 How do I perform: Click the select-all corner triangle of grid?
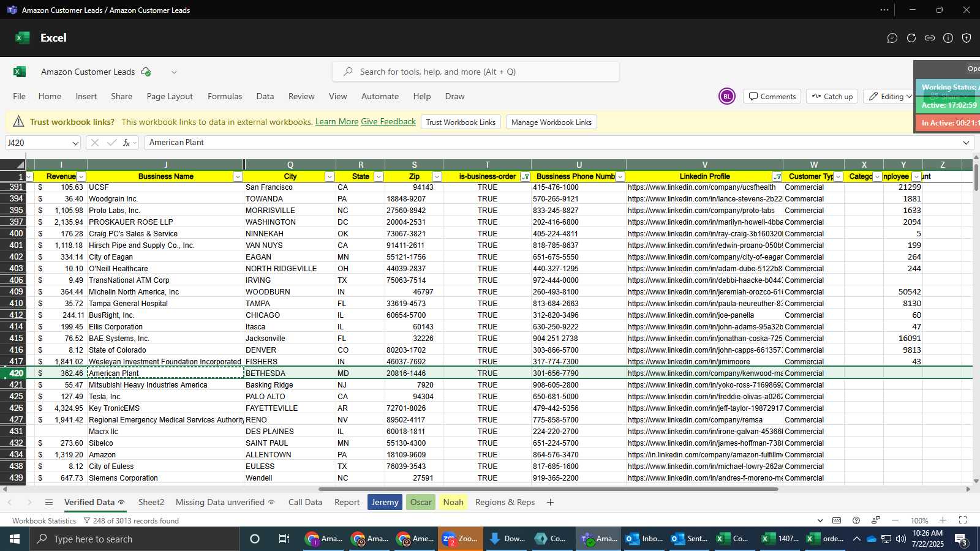click(20, 165)
